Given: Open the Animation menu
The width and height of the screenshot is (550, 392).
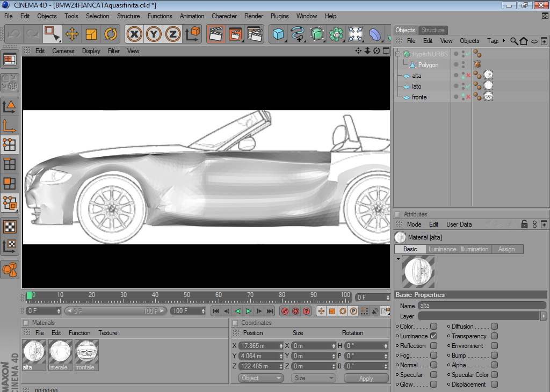Looking at the screenshot, I should click(x=192, y=16).
